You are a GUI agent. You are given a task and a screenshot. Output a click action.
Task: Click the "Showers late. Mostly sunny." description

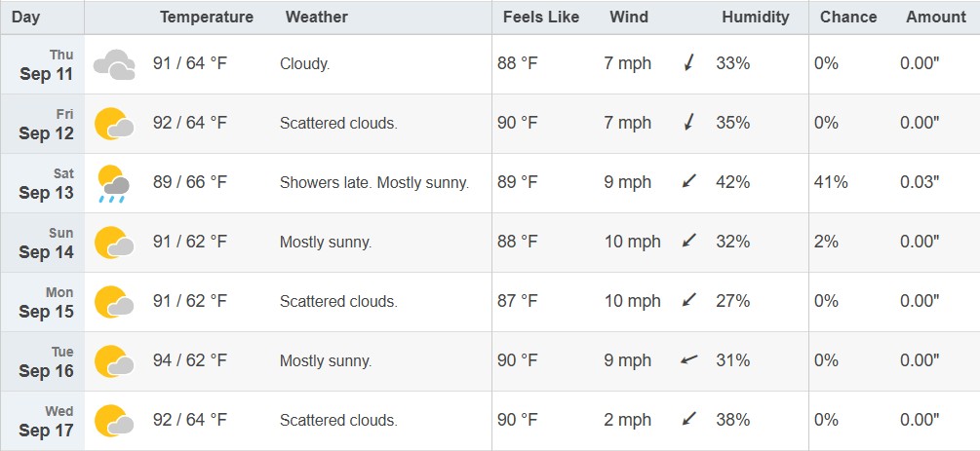point(374,182)
